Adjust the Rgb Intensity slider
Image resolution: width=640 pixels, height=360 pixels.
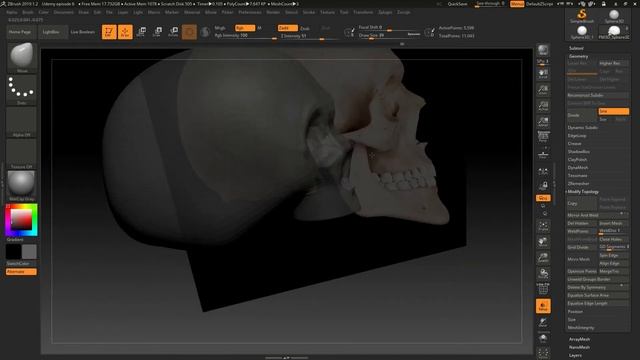pos(245,36)
